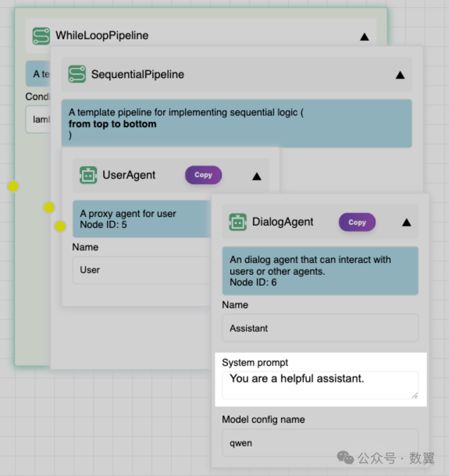
Task: Click the System prompt text area
Action: tap(320, 385)
